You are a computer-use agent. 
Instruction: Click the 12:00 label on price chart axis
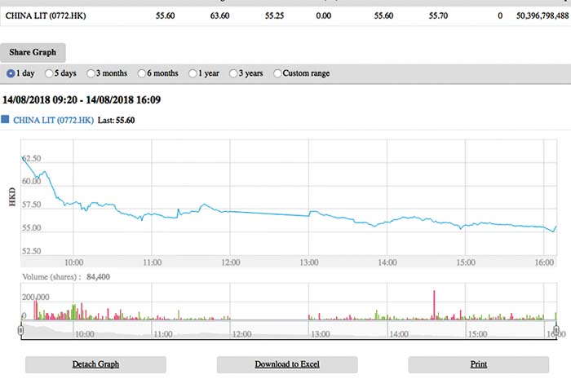[231, 262]
